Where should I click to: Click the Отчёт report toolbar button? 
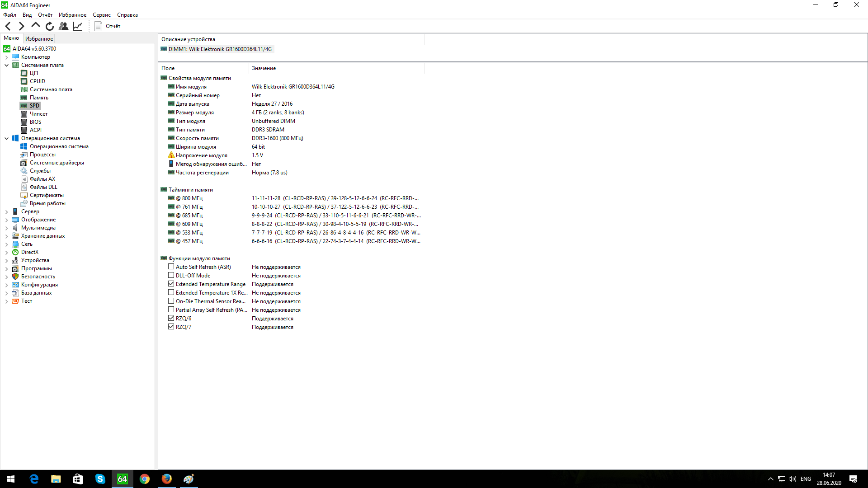pyautogui.click(x=108, y=26)
